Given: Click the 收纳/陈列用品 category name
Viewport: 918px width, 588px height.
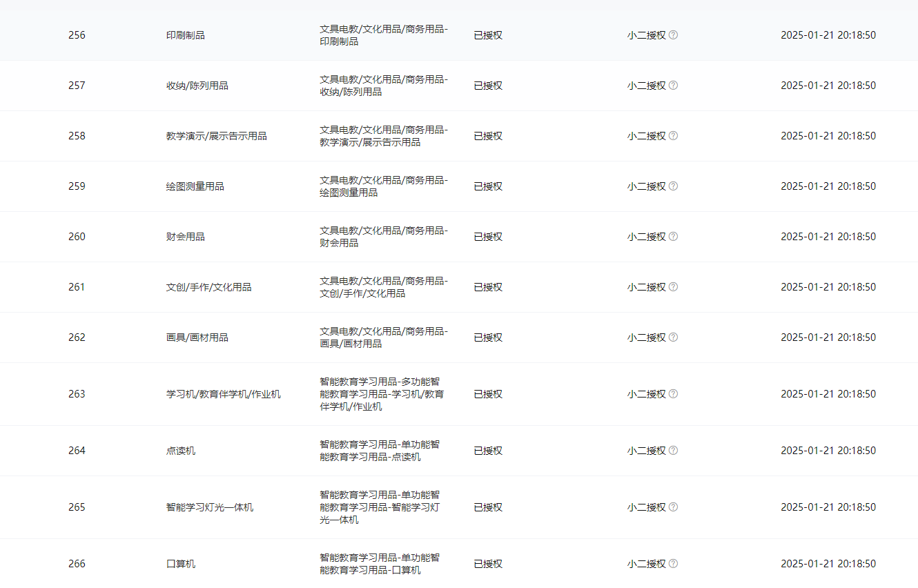Looking at the screenshot, I should (x=197, y=86).
